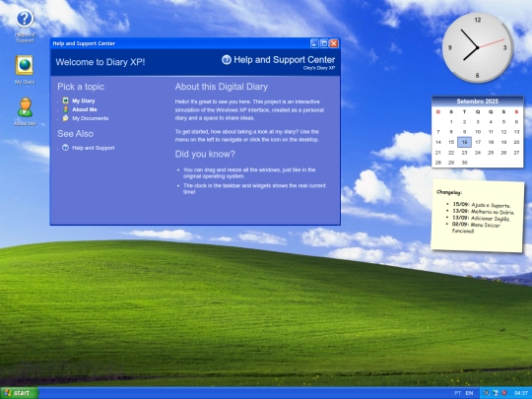This screenshot has height=399, width=532.
Task: Select day 12 in the calendar
Action: coord(503,132)
